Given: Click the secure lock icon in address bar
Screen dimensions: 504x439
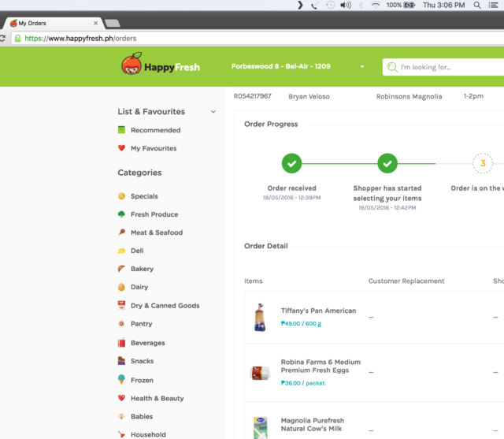Looking at the screenshot, I should (18, 39).
